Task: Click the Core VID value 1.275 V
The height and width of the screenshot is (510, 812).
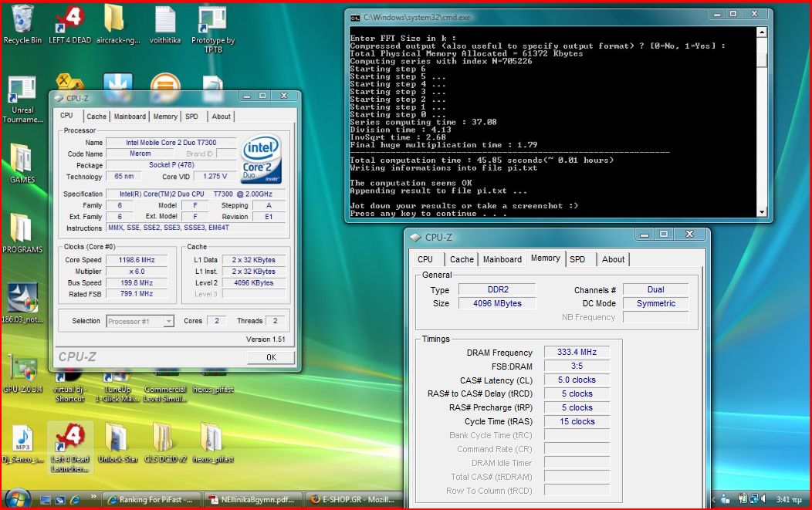Action: point(215,177)
